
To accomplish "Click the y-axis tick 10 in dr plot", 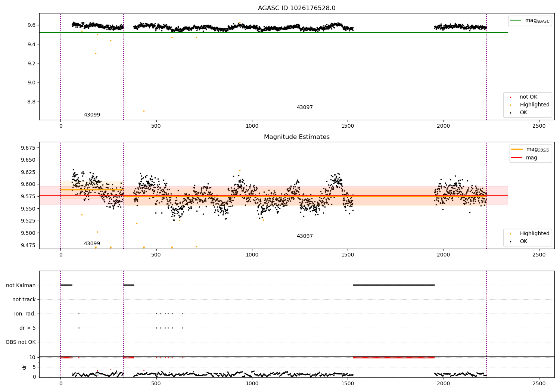I will click(32, 357).
